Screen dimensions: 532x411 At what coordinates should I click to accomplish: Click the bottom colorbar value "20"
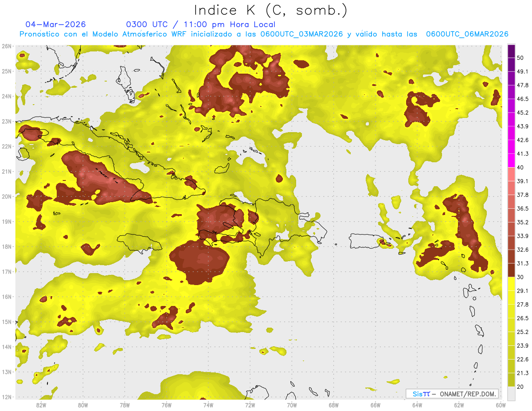(520, 387)
